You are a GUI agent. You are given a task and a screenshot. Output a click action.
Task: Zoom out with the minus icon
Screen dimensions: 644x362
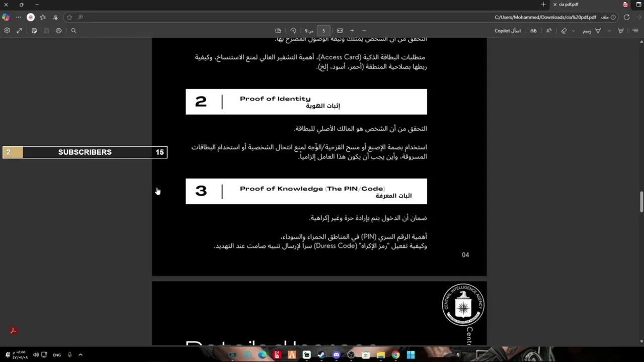coord(364,31)
